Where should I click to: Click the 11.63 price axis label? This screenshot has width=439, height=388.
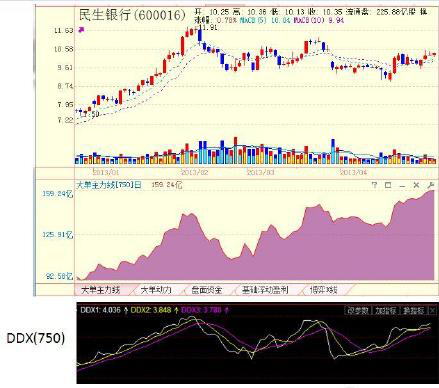coord(63,31)
